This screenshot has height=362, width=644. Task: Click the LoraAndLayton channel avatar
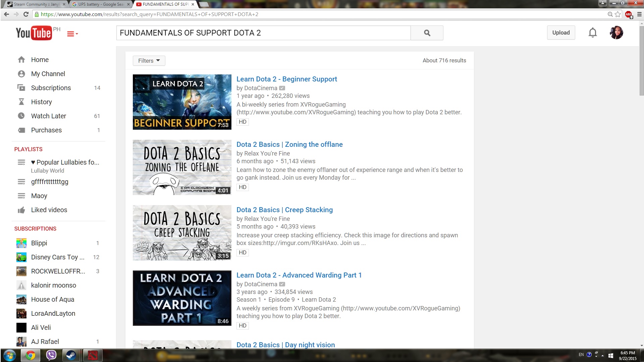[21, 313]
